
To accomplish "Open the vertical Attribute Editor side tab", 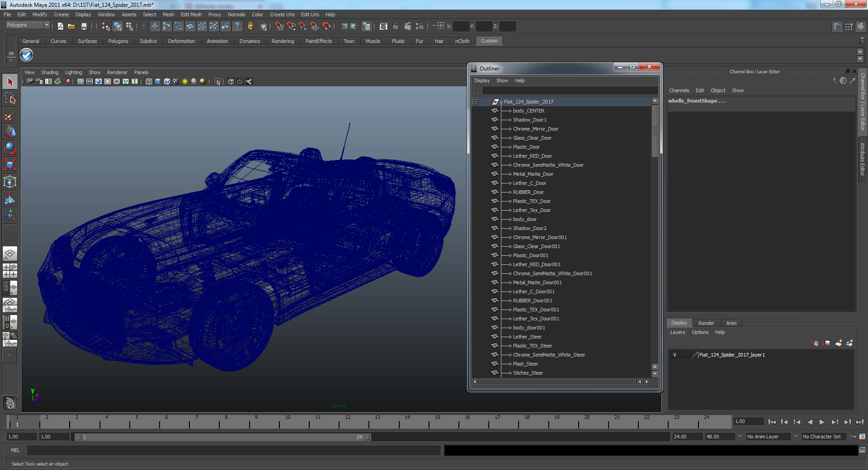I will point(863,159).
